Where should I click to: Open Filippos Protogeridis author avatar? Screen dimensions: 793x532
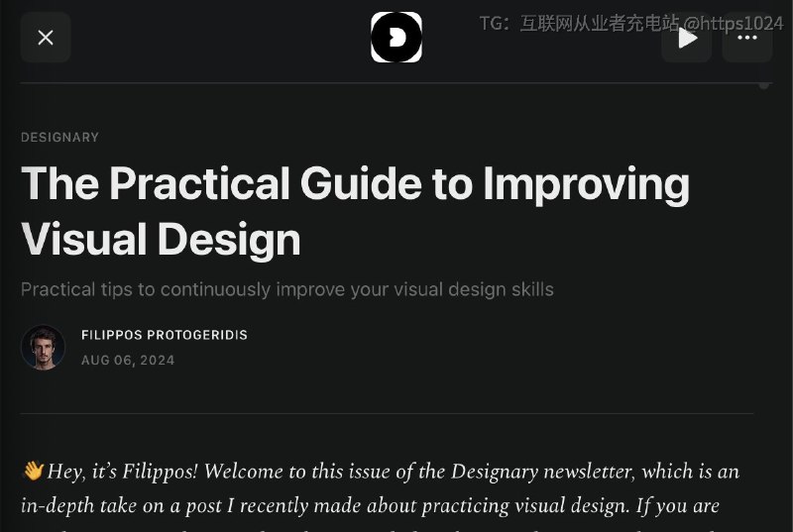pos(43,348)
